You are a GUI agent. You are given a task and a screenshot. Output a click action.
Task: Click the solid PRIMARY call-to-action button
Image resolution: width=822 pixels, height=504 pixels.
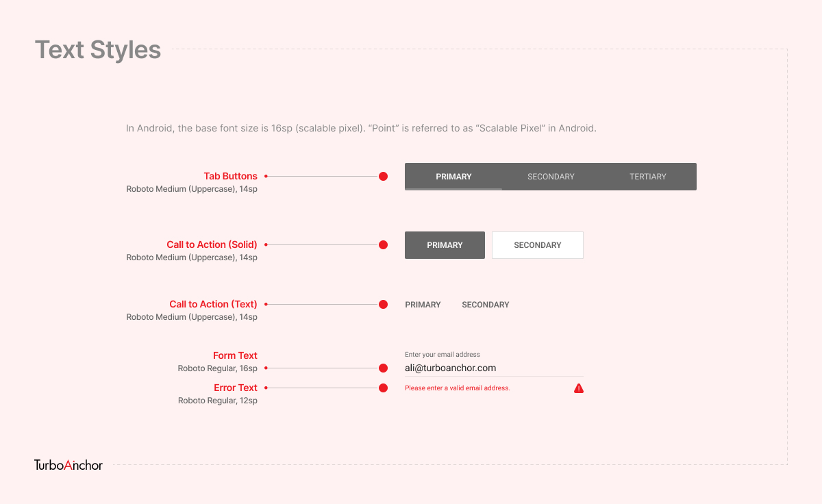click(445, 245)
